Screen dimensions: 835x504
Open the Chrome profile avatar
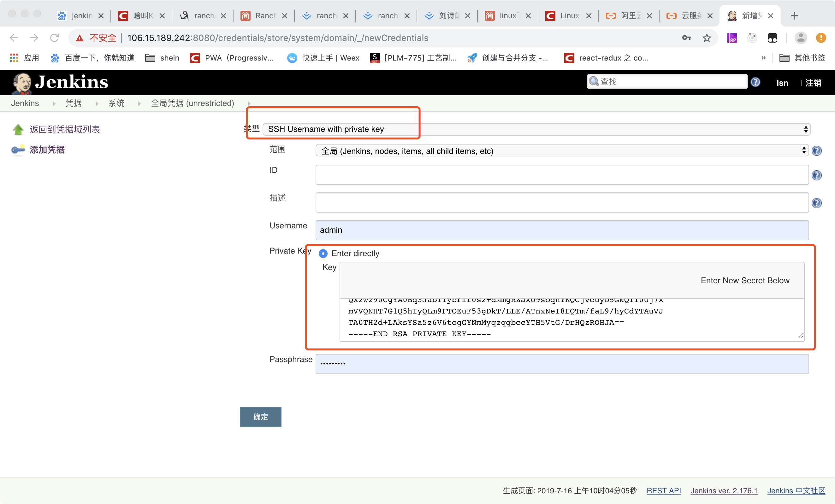(800, 38)
